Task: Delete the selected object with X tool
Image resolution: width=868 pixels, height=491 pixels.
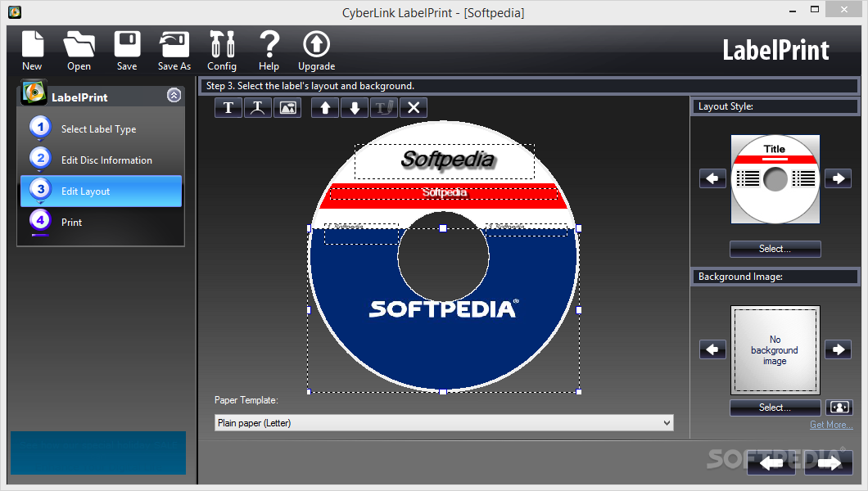Action: 414,108
